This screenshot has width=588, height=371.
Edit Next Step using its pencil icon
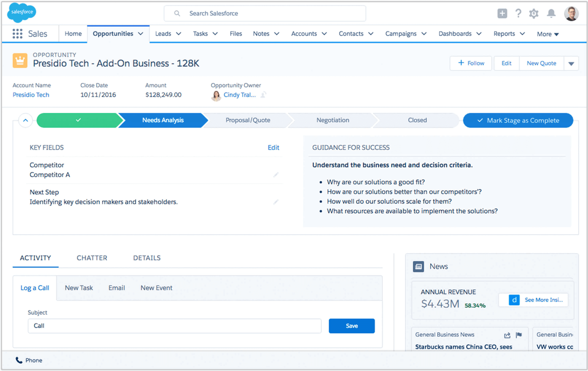(x=276, y=202)
